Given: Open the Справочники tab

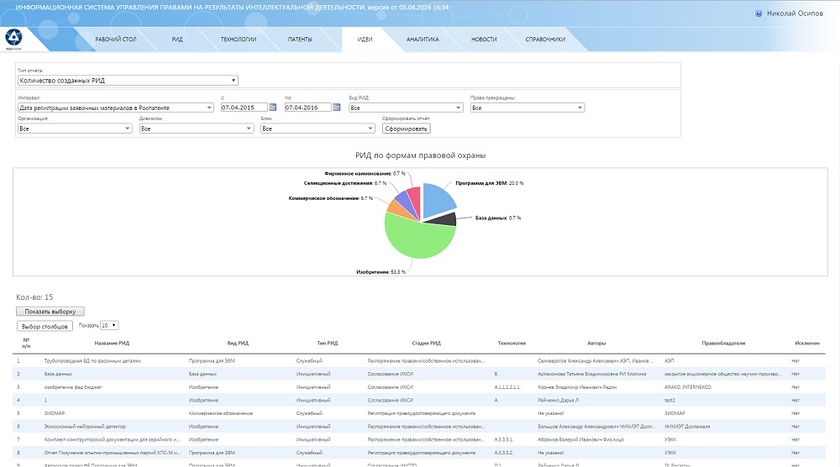Looking at the screenshot, I should [545, 40].
